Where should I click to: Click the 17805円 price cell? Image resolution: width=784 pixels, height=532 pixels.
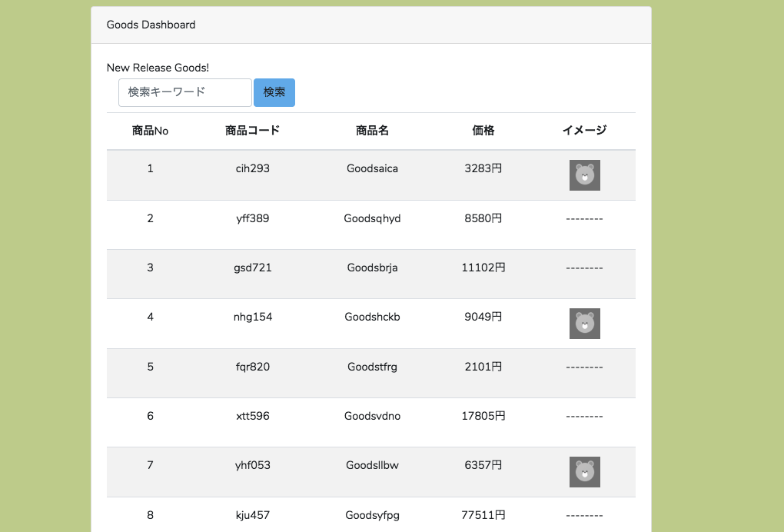[x=483, y=416]
